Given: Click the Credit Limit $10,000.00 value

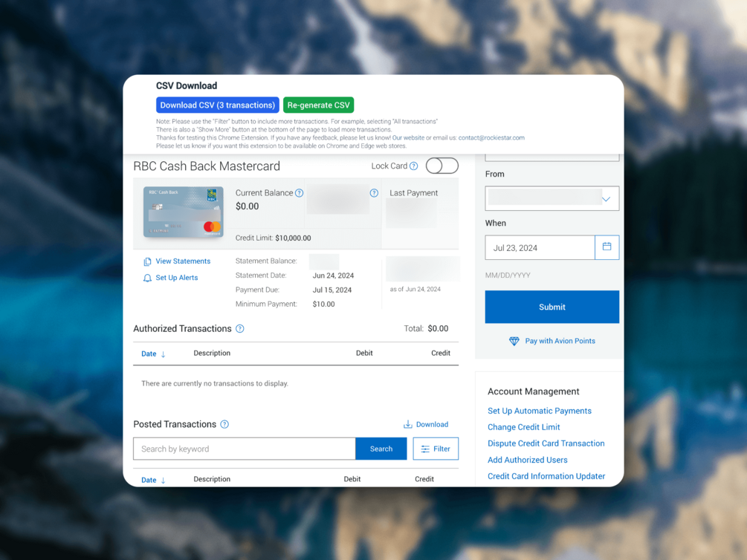Looking at the screenshot, I should 293,238.
